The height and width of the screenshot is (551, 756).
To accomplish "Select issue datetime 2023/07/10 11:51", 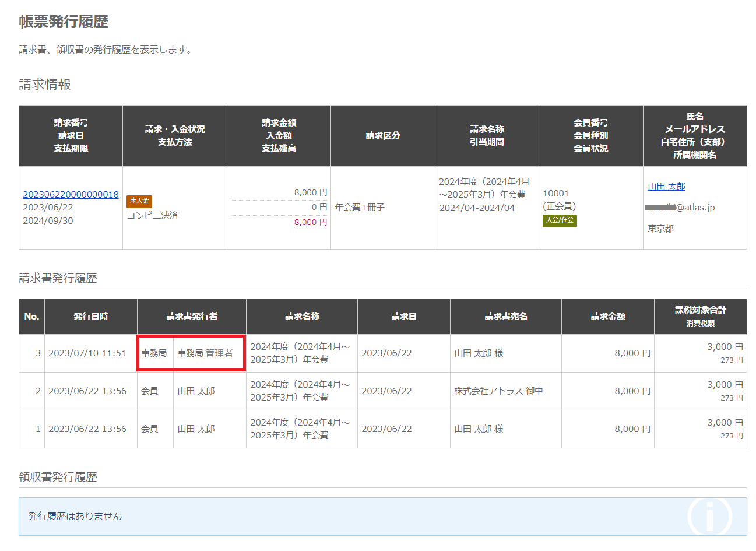I will 87,353.
